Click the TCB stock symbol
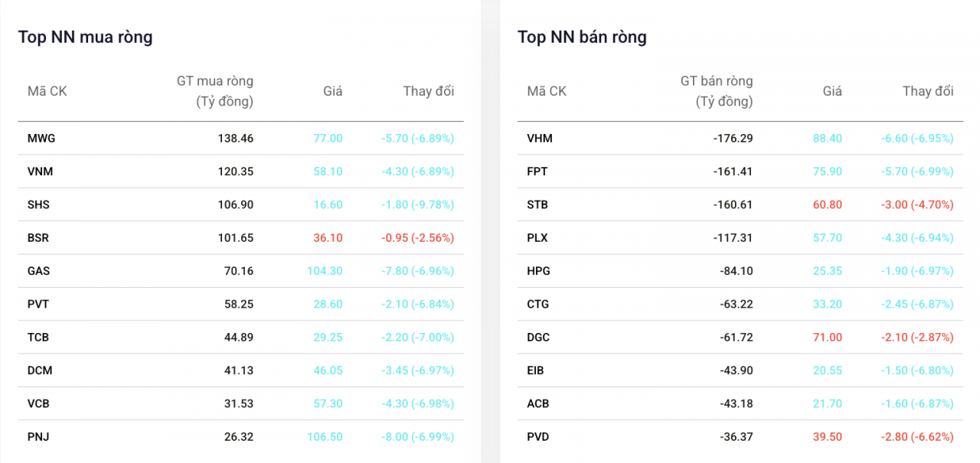The width and height of the screenshot is (980, 463). [x=38, y=337]
